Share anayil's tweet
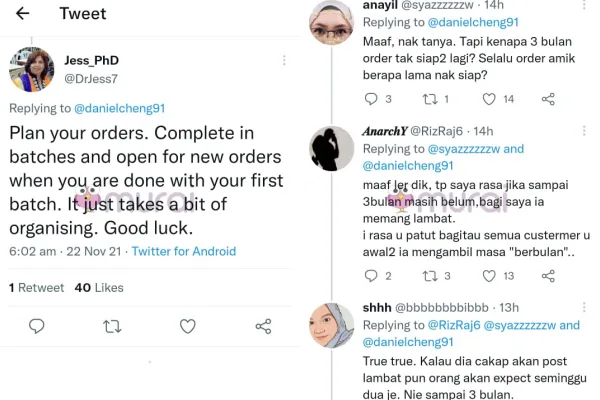This screenshot has height=400, width=600. tap(548, 99)
